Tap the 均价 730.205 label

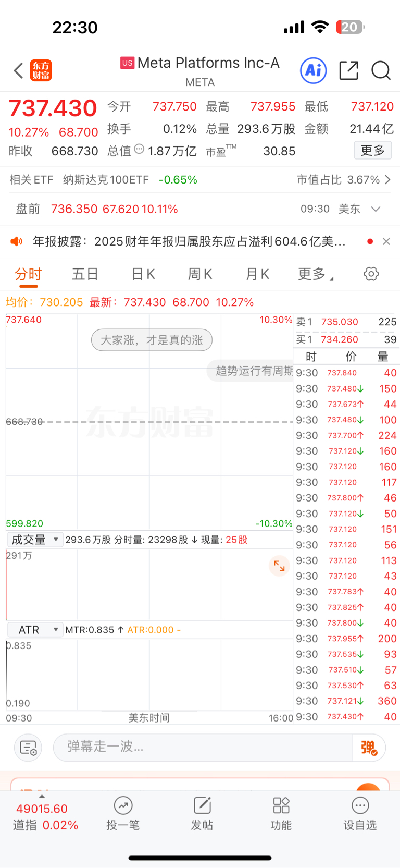pyautogui.click(x=44, y=302)
